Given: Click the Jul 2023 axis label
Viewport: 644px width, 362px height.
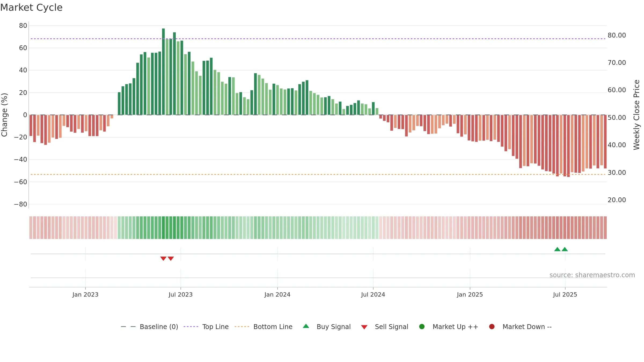Looking at the screenshot, I should pyautogui.click(x=181, y=294).
